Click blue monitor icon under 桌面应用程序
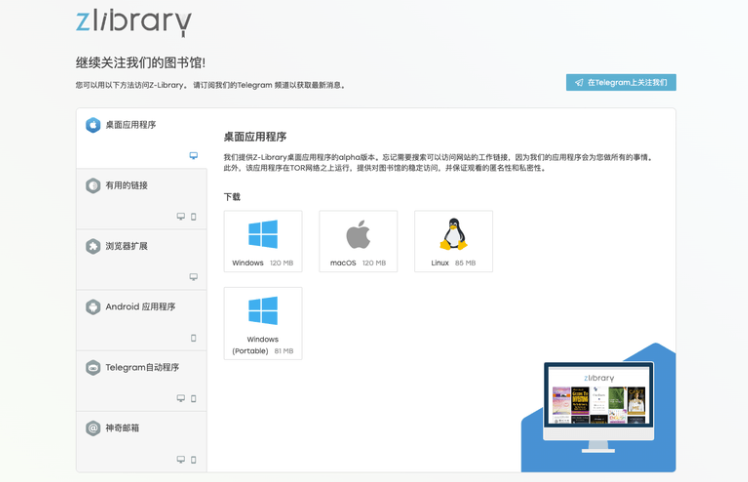The image size is (748, 482). (194, 156)
